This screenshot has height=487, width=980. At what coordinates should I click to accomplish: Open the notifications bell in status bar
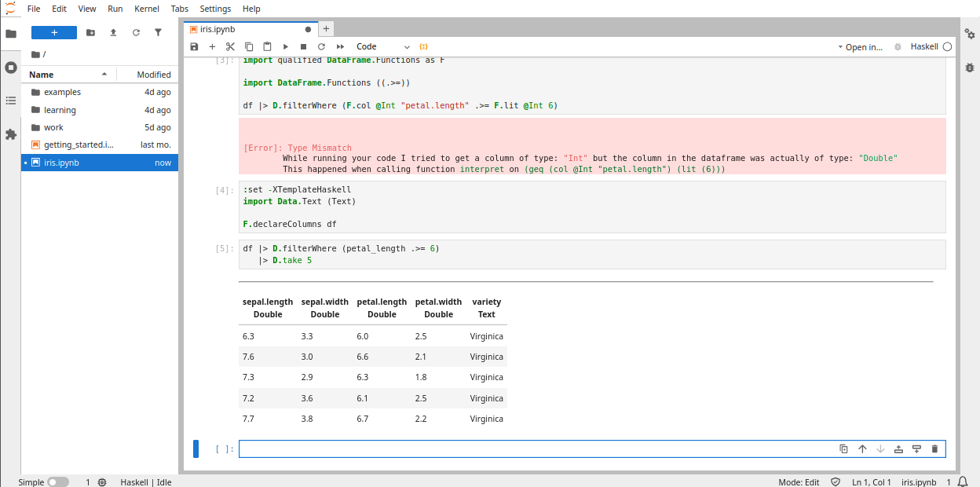[x=963, y=482]
